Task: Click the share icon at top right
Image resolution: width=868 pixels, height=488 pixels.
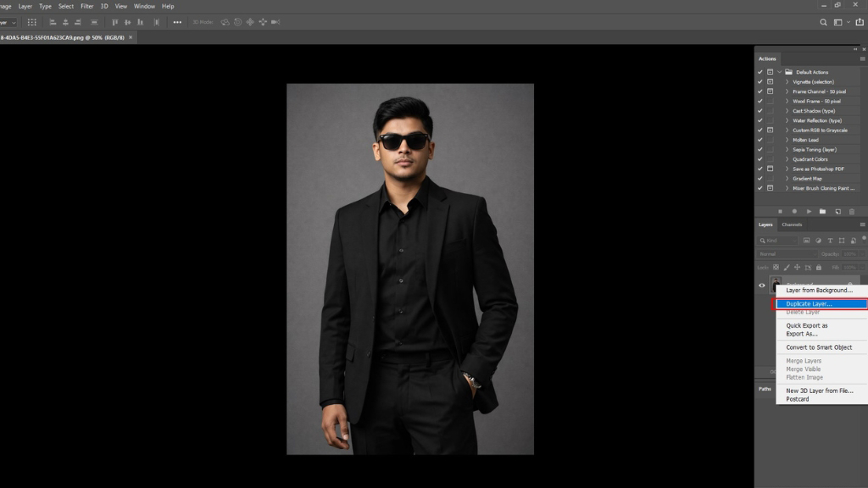Action: click(860, 22)
